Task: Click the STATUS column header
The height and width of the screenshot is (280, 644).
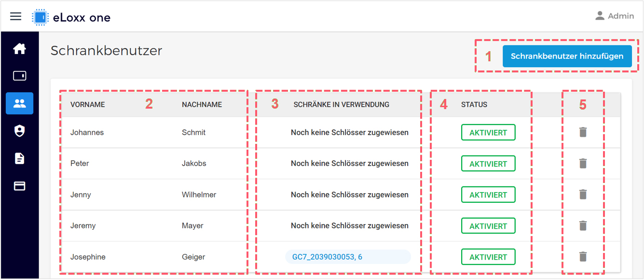Action: (474, 104)
